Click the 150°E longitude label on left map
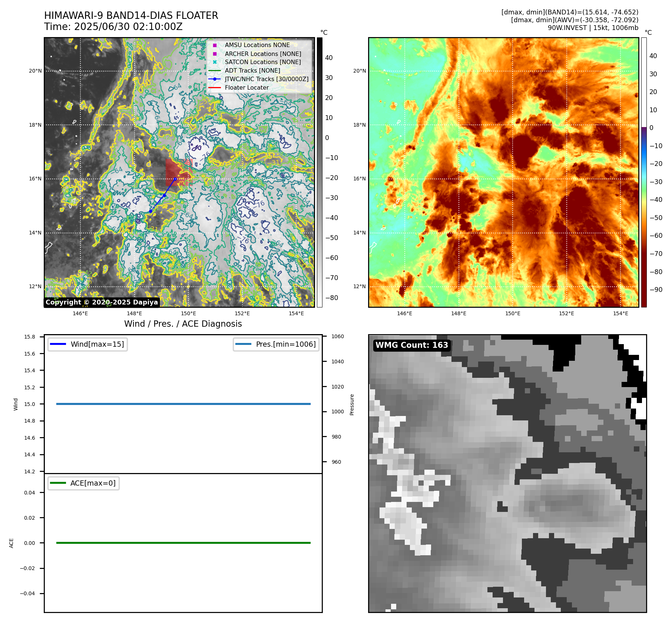 (188, 313)
